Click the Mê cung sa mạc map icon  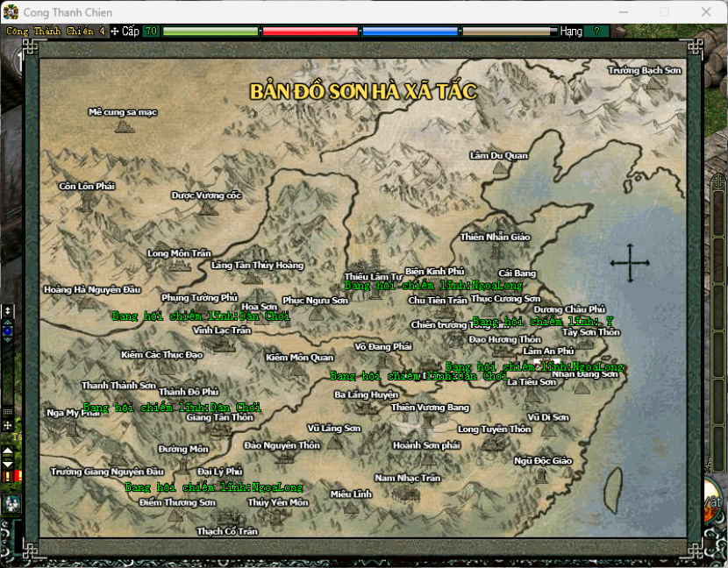pyautogui.click(x=124, y=126)
